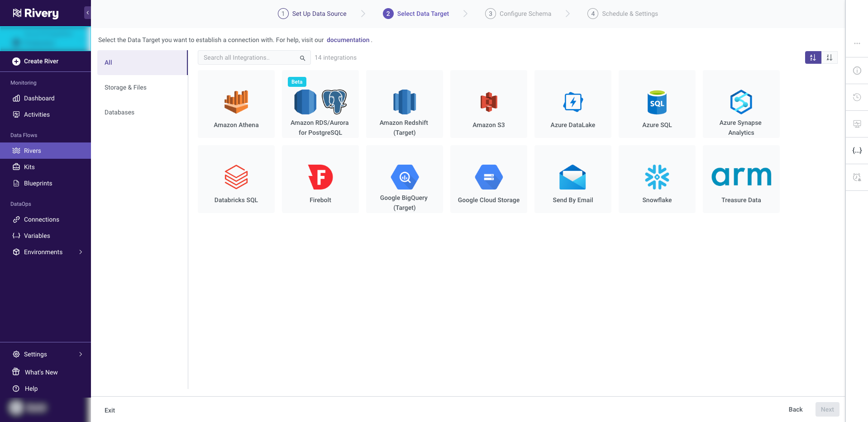The width and height of the screenshot is (868, 422).
Task: Open the documentation link
Action: pyautogui.click(x=348, y=40)
